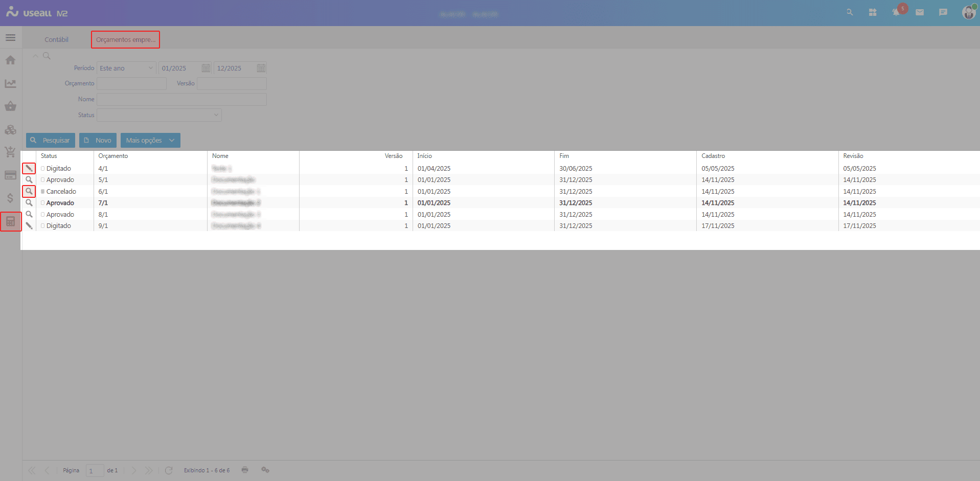
Task: Expand the Mais opções dropdown button
Action: click(x=150, y=140)
